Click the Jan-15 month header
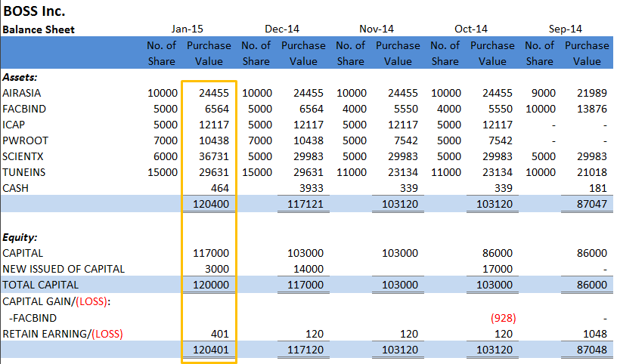Image resolution: width=617 pixels, height=364 pixels. pos(187,29)
